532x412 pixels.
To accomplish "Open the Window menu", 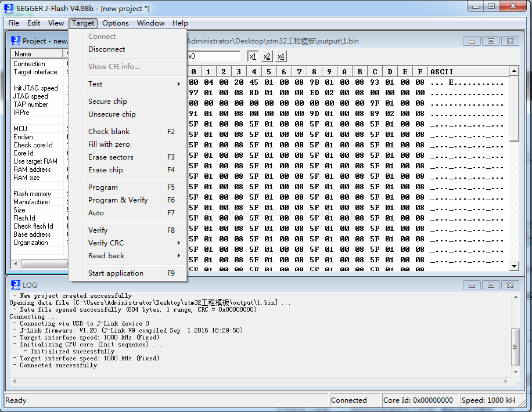I will click(x=150, y=23).
